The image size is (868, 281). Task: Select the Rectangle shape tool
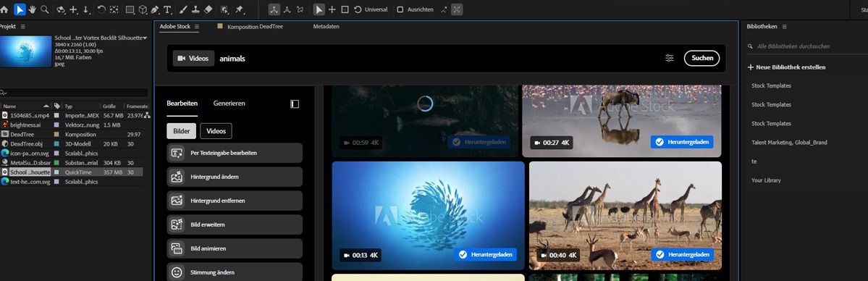tap(130, 9)
